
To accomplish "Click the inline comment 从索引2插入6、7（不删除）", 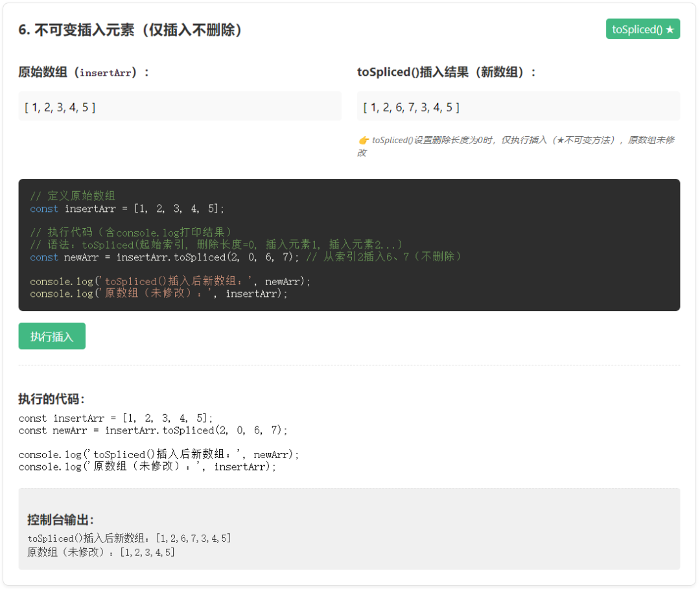I will pos(384,257).
